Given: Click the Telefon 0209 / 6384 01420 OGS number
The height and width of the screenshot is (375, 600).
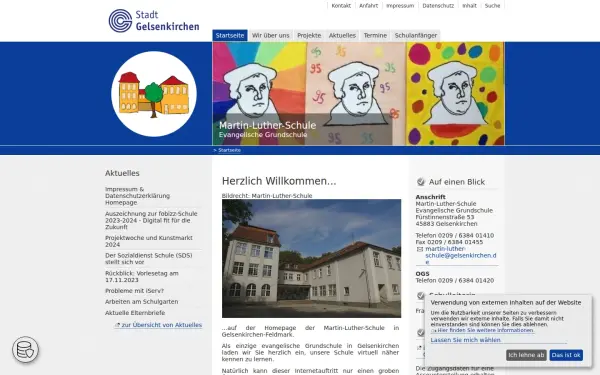Looking at the screenshot, I should 455,280.
